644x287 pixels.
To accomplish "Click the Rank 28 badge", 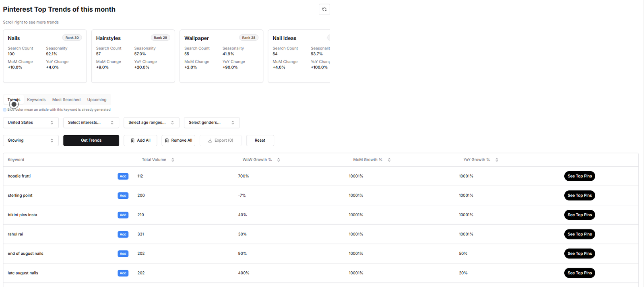I will point(249,37).
